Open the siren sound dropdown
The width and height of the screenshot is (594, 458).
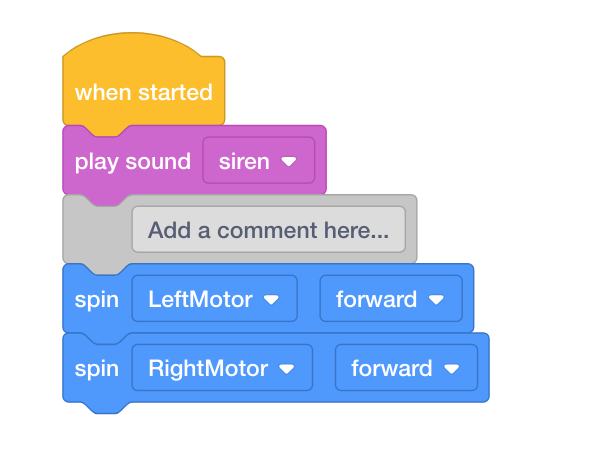pyautogui.click(x=259, y=160)
